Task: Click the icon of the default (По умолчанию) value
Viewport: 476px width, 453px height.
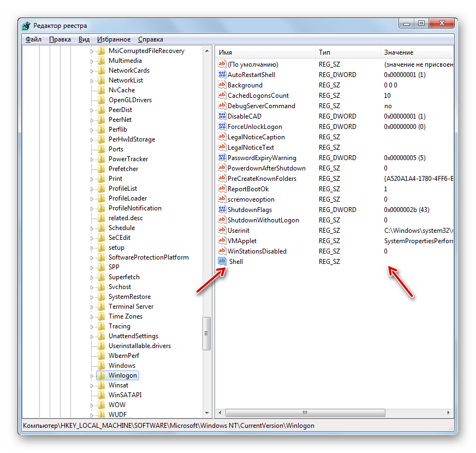Action: pos(222,64)
